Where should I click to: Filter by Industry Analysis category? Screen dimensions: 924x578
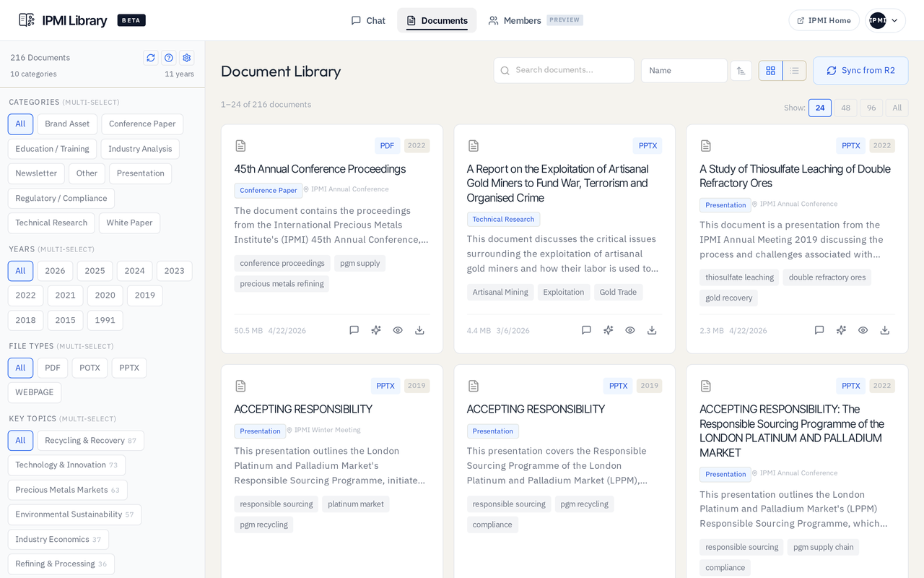pyautogui.click(x=140, y=149)
